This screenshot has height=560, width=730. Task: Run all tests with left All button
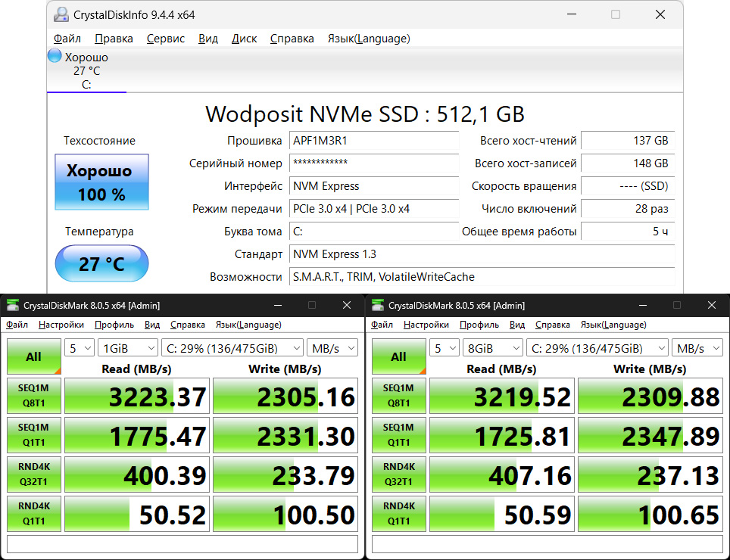pyautogui.click(x=33, y=356)
